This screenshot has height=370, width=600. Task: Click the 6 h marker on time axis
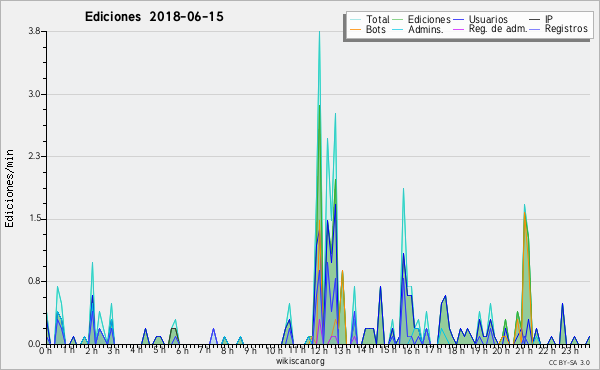click(x=182, y=351)
